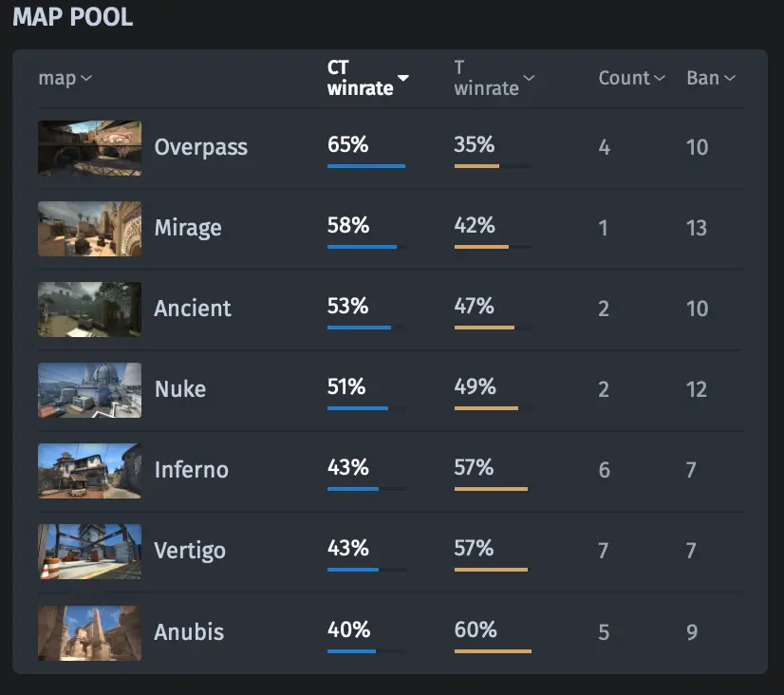Click the MAP POOL heading
Image resolution: width=784 pixels, height=695 pixels.
pos(73,17)
